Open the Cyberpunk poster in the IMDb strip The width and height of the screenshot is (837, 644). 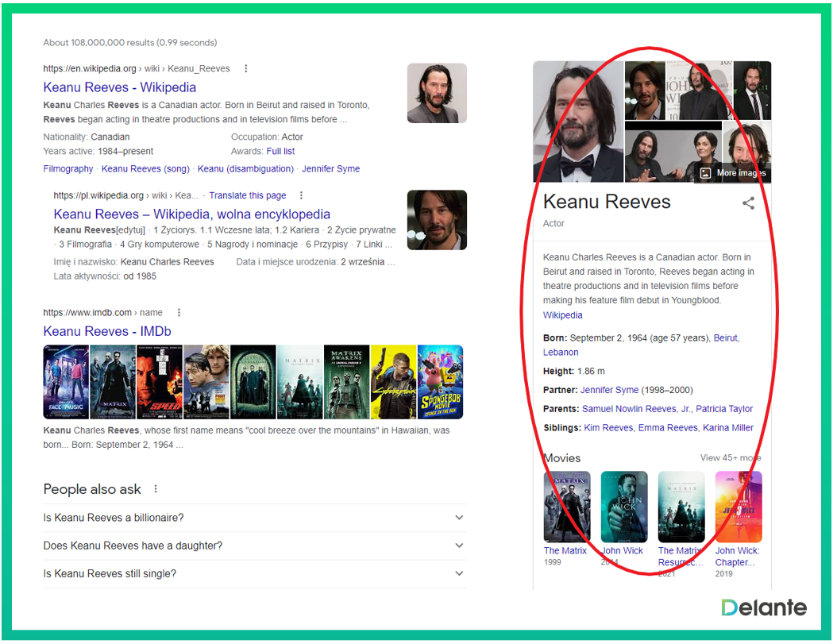(x=393, y=382)
